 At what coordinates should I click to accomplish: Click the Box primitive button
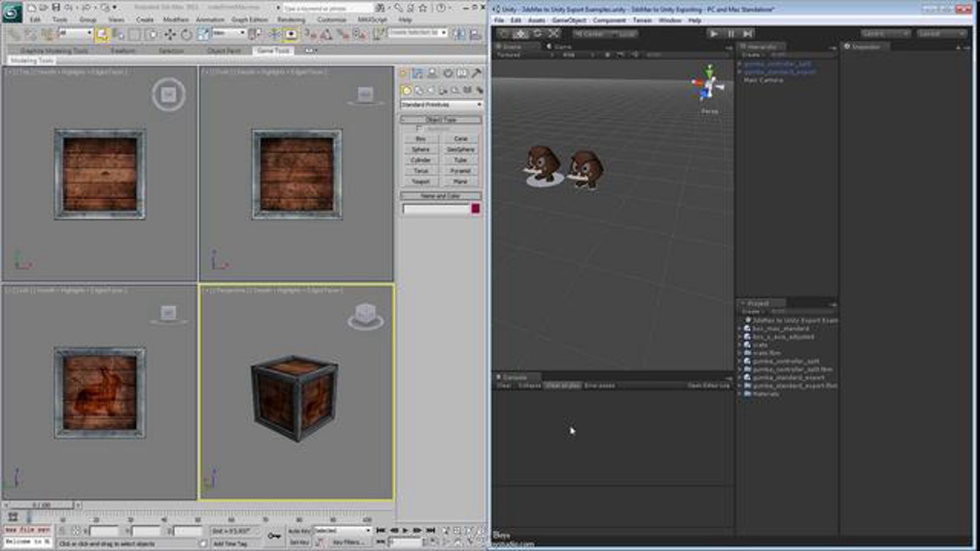point(421,139)
